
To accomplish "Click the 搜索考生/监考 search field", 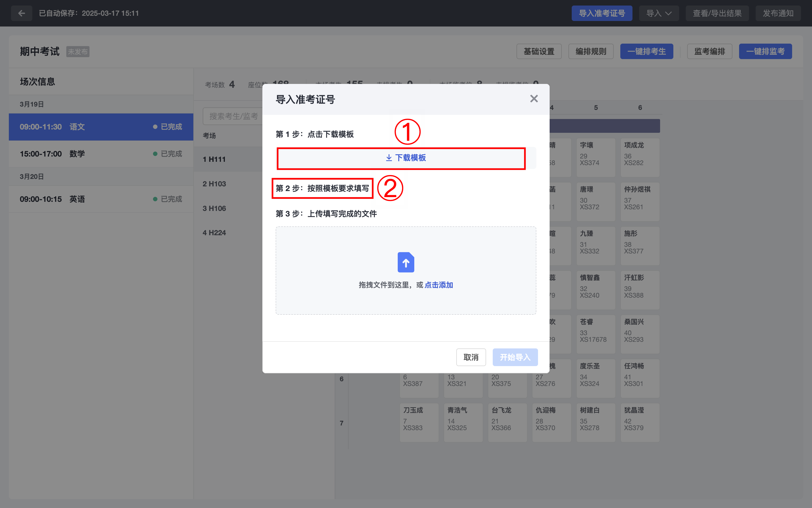I will 233,116.
